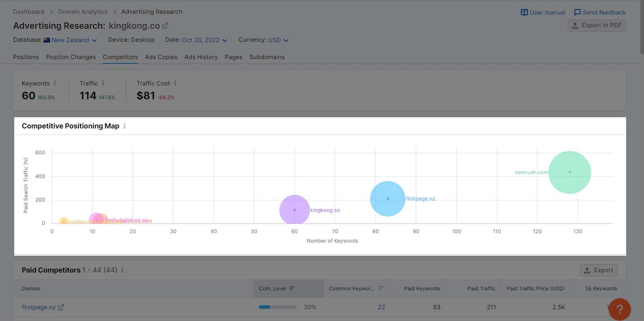Click the kingkong.co purple bubble
Viewport: 644px width, 321px height.
[295, 210]
